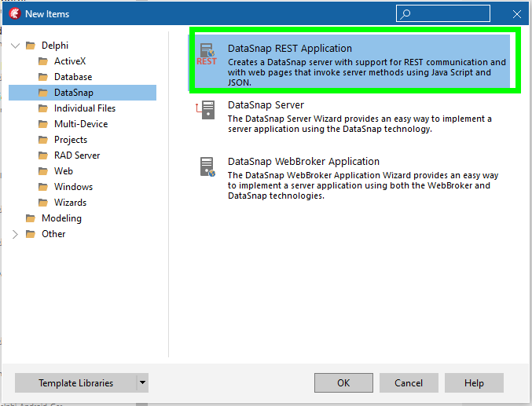The height and width of the screenshot is (406, 532).
Task: Click the DataSnap Server Wizard description text
Action: tap(360, 124)
